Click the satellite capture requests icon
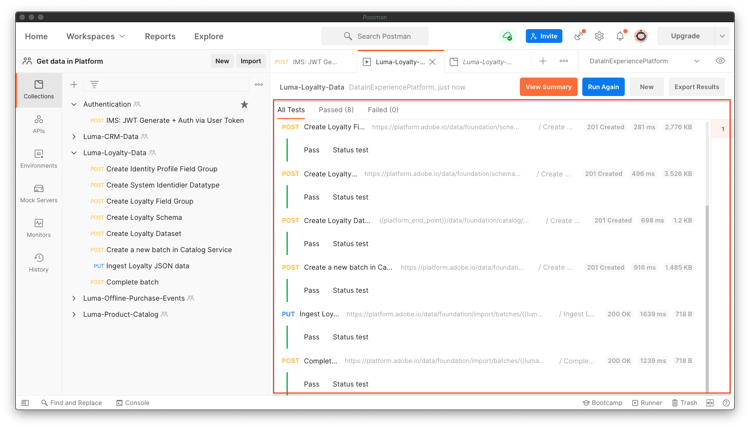Viewport: 750px width, 429px height. [x=579, y=36]
